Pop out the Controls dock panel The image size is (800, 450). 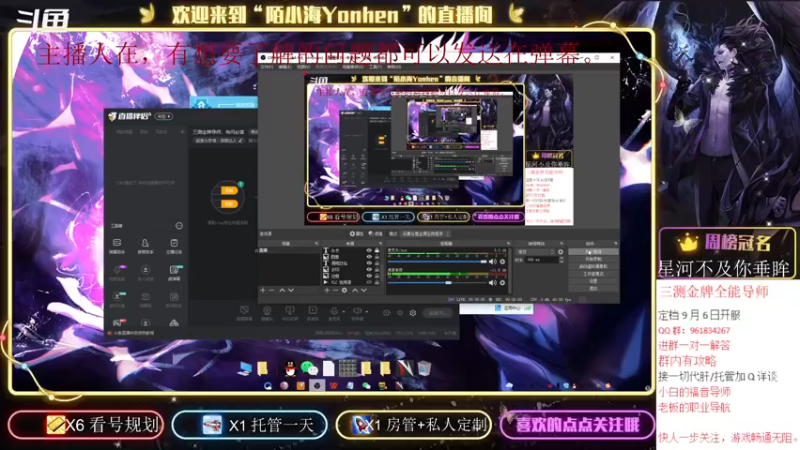616,243
